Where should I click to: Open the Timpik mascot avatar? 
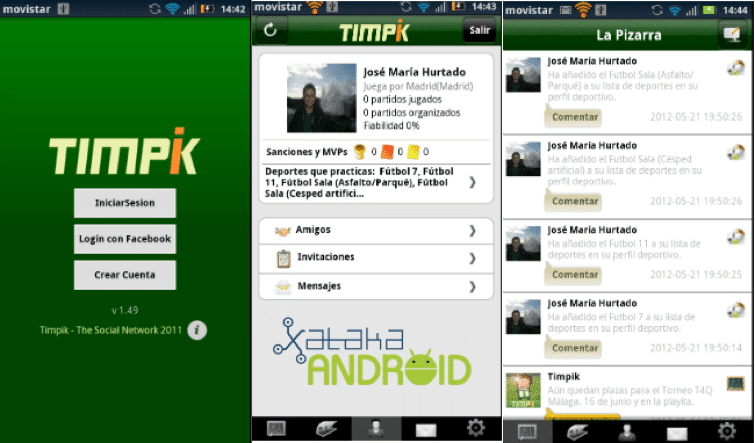(x=523, y=390)
